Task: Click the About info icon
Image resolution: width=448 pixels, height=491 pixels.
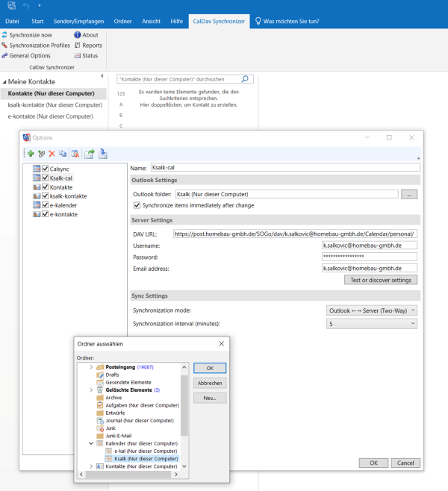Action: coord(77,35)
